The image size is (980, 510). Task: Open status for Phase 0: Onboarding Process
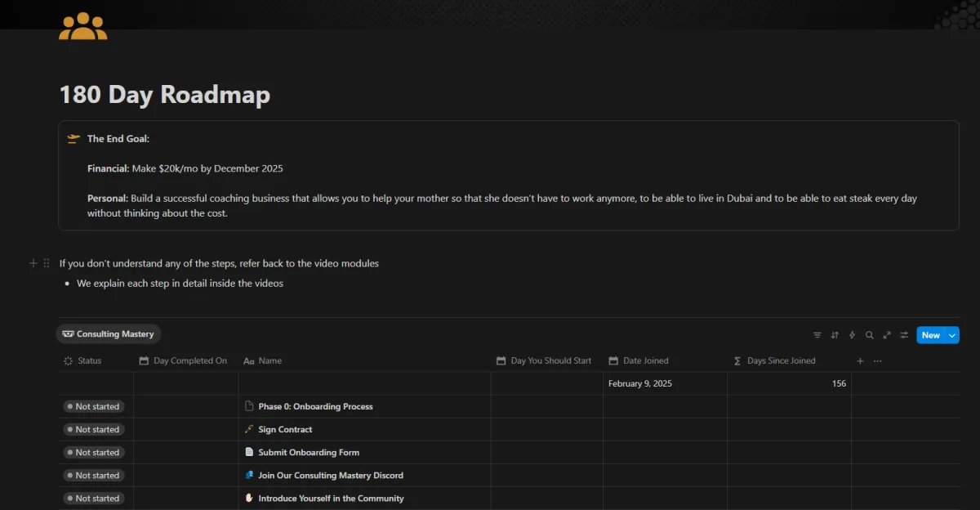click(x=93, y=406)
